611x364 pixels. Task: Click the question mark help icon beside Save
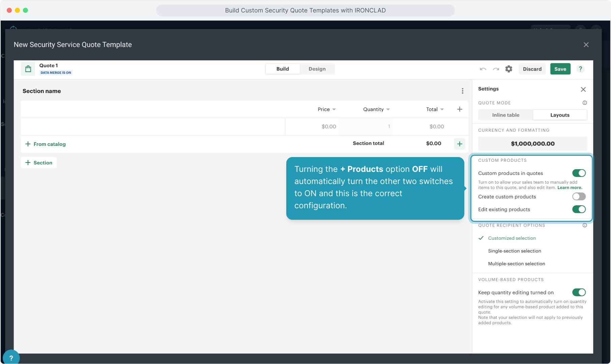coord(580,69)
